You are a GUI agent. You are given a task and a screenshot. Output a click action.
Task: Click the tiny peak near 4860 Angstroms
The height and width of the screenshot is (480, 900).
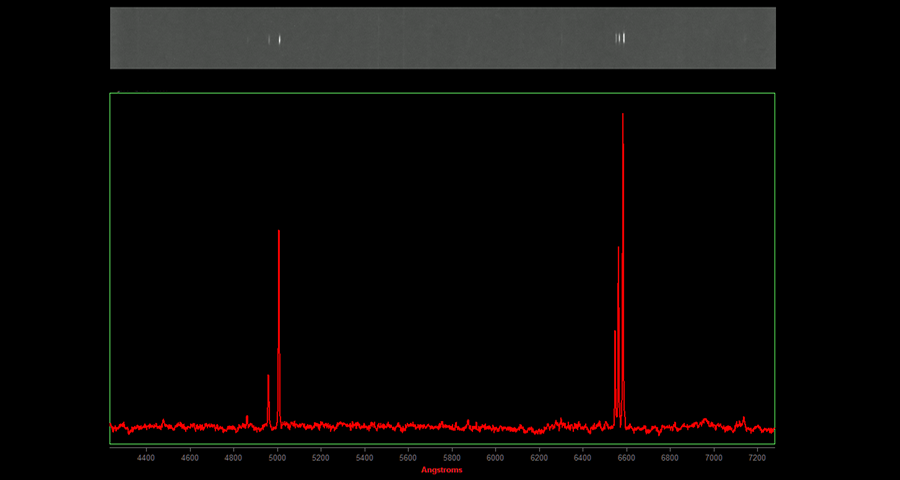tap(247, 417)
